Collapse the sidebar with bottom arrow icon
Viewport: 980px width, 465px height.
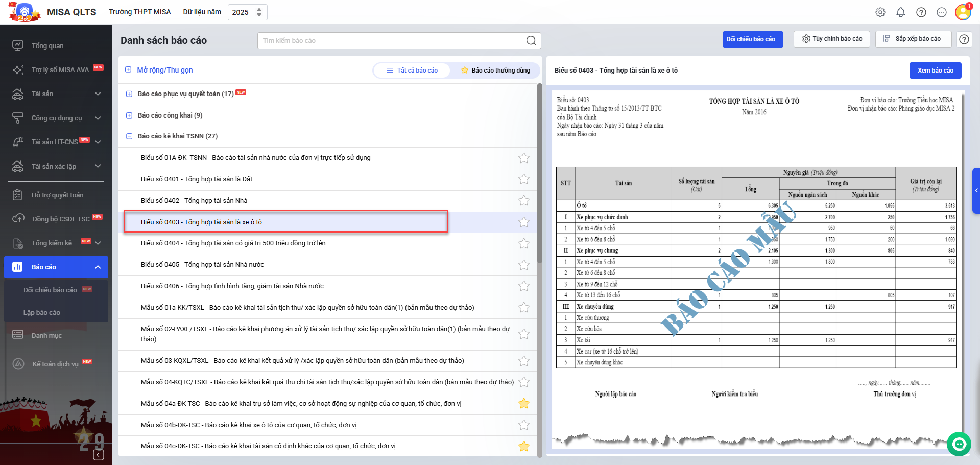pos(99,455)
